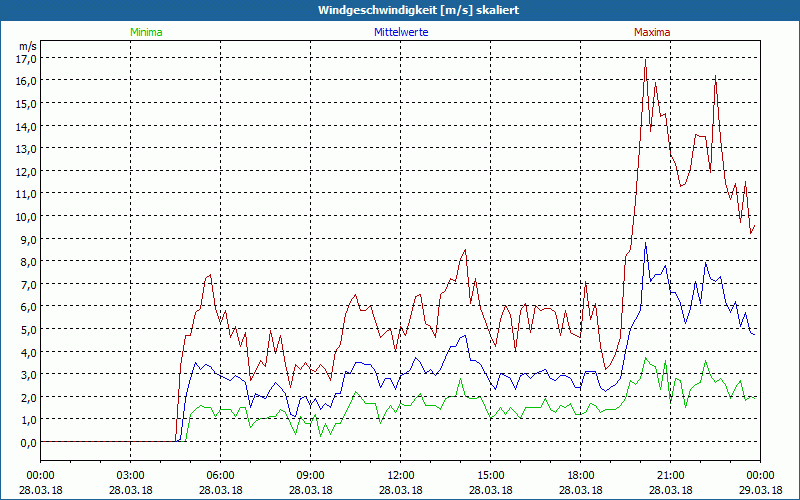The width and height of the screenshot is (800, 500).
Task: Click the 12:00 time axis label
Action: (x=400, y=475)
